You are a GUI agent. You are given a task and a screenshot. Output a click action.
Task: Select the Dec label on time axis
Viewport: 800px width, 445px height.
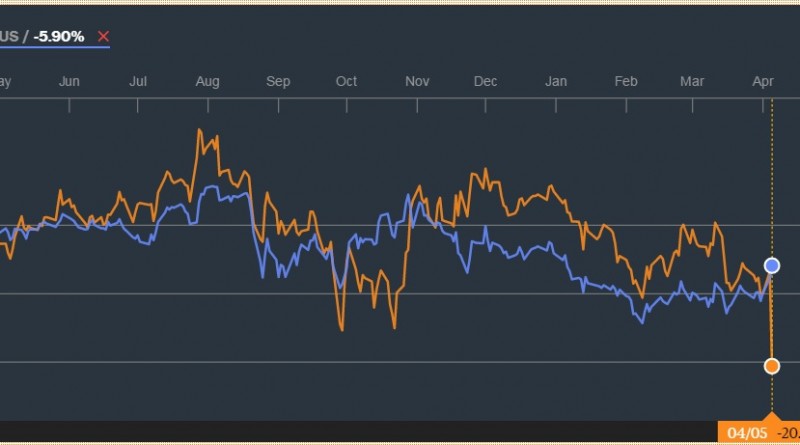(x=486, y=81)
